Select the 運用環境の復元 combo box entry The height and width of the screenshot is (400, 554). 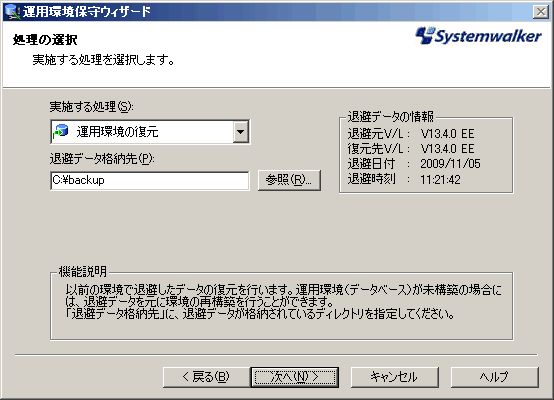(150, 132)
